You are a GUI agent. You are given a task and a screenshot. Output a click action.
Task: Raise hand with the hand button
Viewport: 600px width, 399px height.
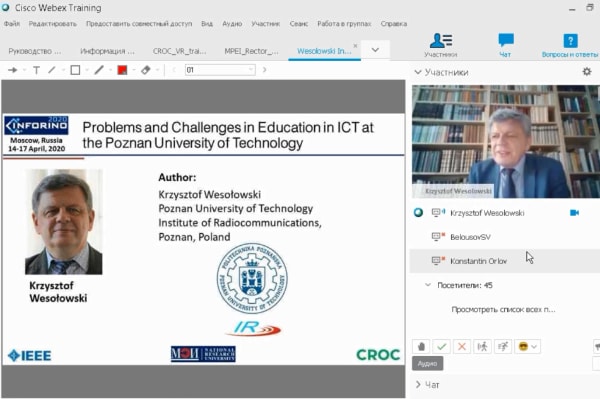pyautogui.click(x=421, y=347)
